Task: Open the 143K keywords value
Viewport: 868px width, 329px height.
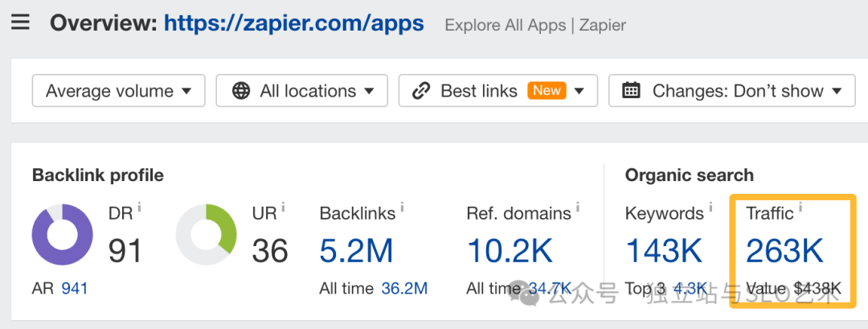Action: [x=665, y=251]
